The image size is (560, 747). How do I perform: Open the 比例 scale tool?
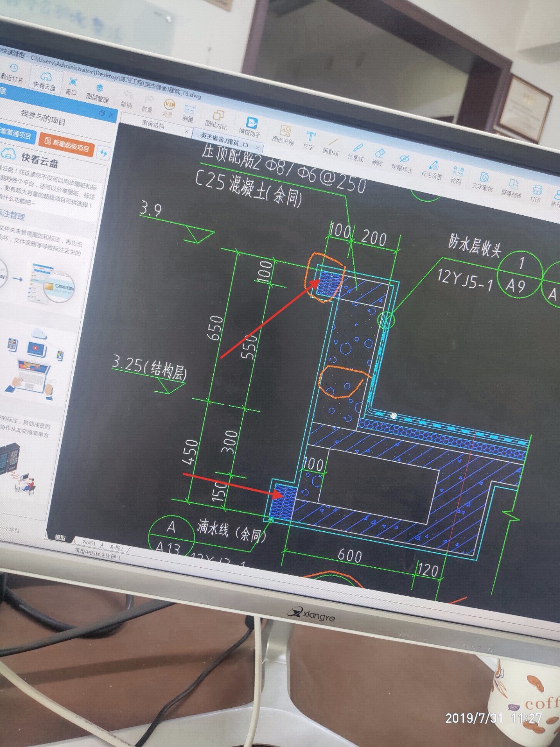tap(457, 175)
